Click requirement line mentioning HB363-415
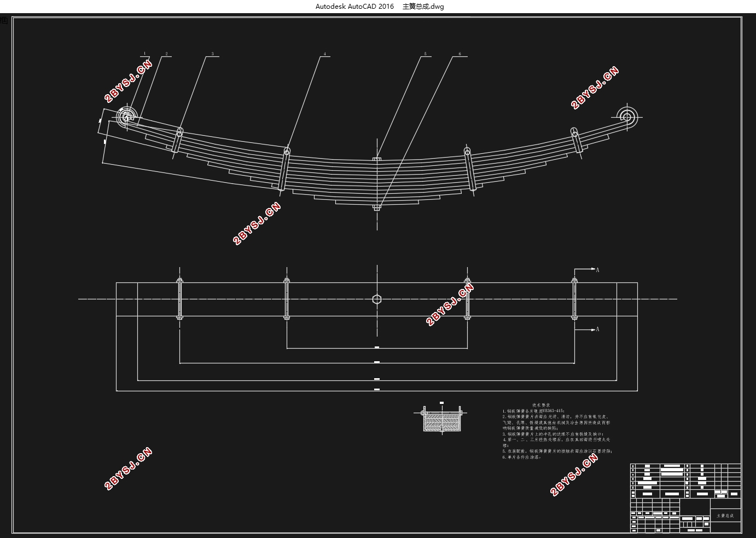 pyautogui.click(x=533, y=410)
